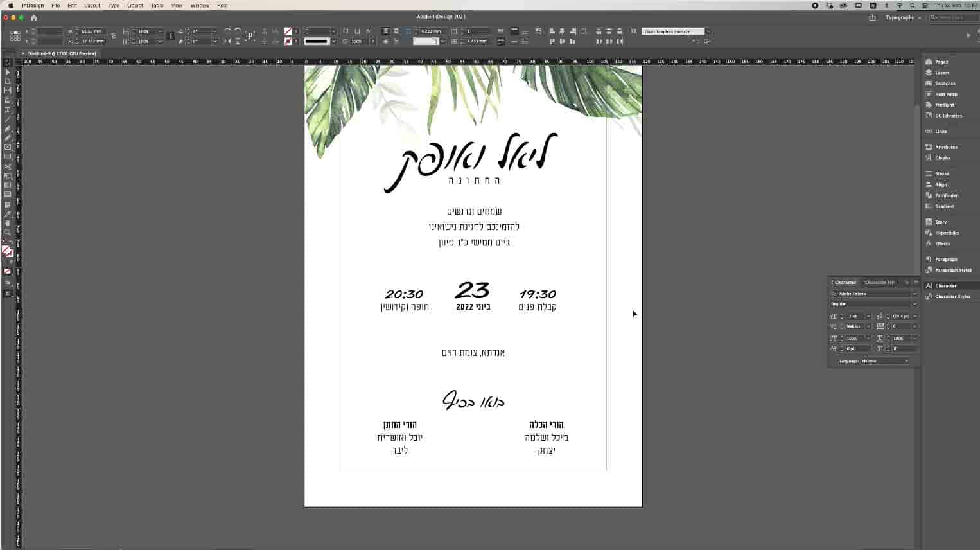Open the Layout menu
The width and height of the screenshot is (980, 550).
(92, 6)
